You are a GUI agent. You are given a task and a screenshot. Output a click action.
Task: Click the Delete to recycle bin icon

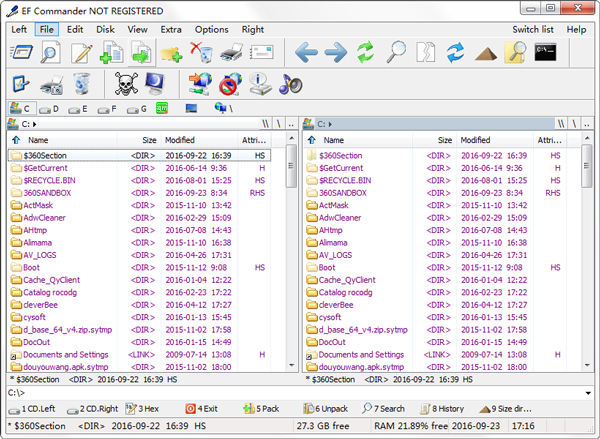coord(202,52)
